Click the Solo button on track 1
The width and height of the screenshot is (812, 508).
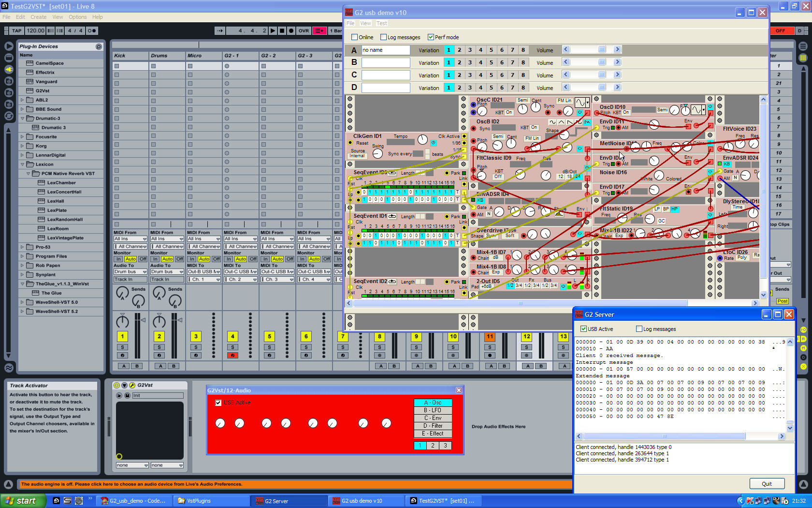122,347
